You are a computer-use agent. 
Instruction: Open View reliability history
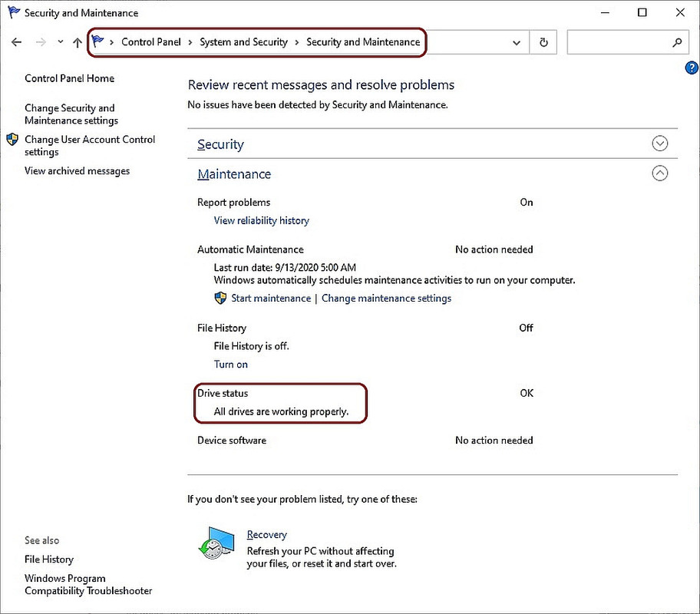pos(261,220)
